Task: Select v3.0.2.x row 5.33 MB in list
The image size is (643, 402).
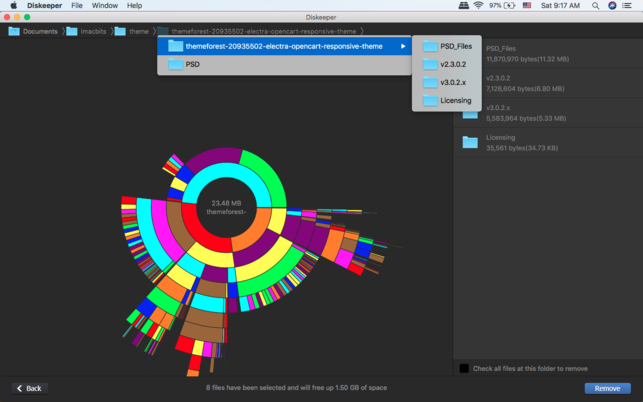Action: tap(548, 113)
